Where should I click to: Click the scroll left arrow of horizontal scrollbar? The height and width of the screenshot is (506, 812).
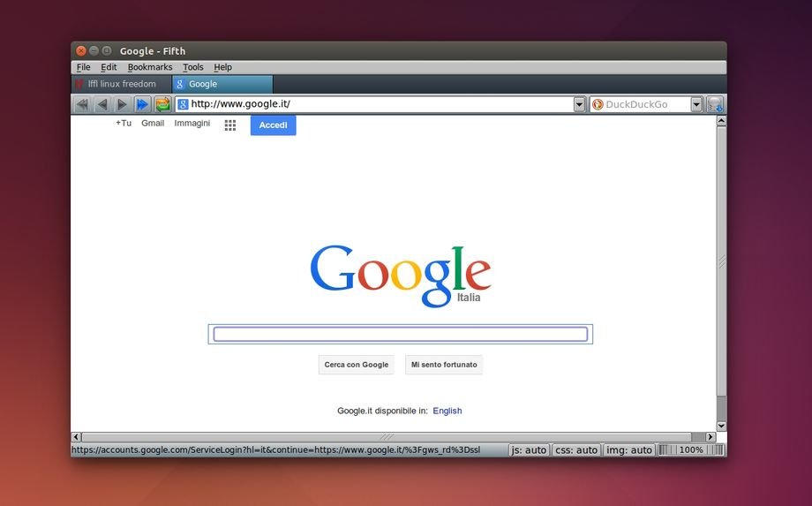(x=77, y=437)
